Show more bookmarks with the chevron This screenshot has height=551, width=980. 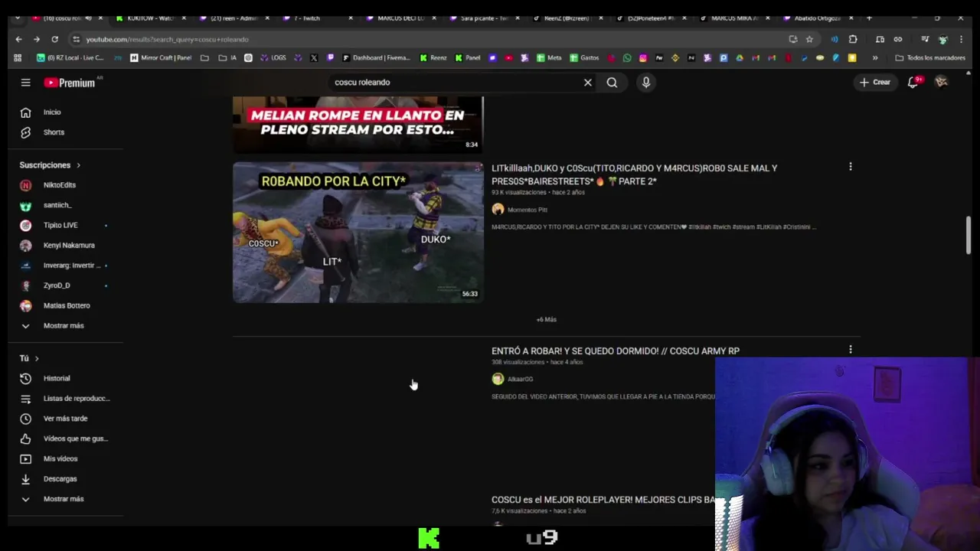click(x=875, y=57)
